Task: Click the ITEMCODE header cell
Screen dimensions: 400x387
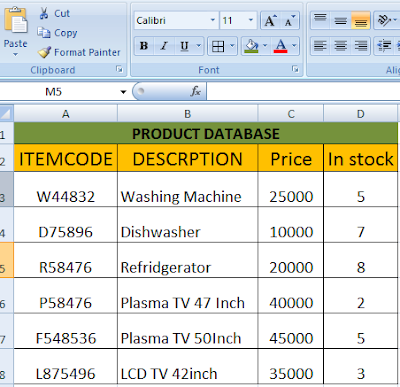Action: click(x=66, y=158)
